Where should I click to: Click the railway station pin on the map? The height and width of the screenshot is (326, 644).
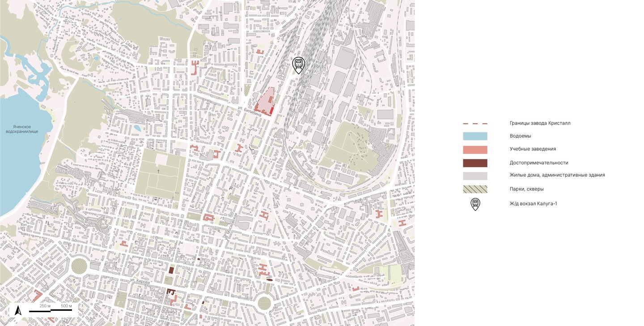click(x=298, y=65)
